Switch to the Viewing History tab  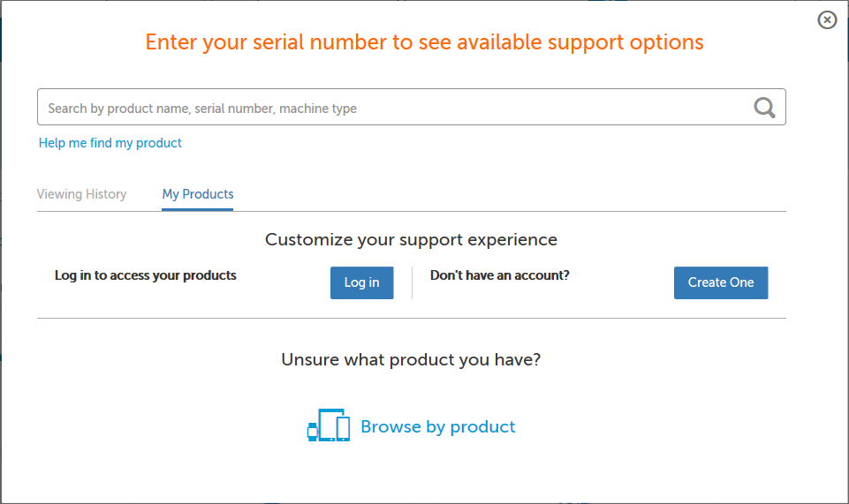[81, 194]
